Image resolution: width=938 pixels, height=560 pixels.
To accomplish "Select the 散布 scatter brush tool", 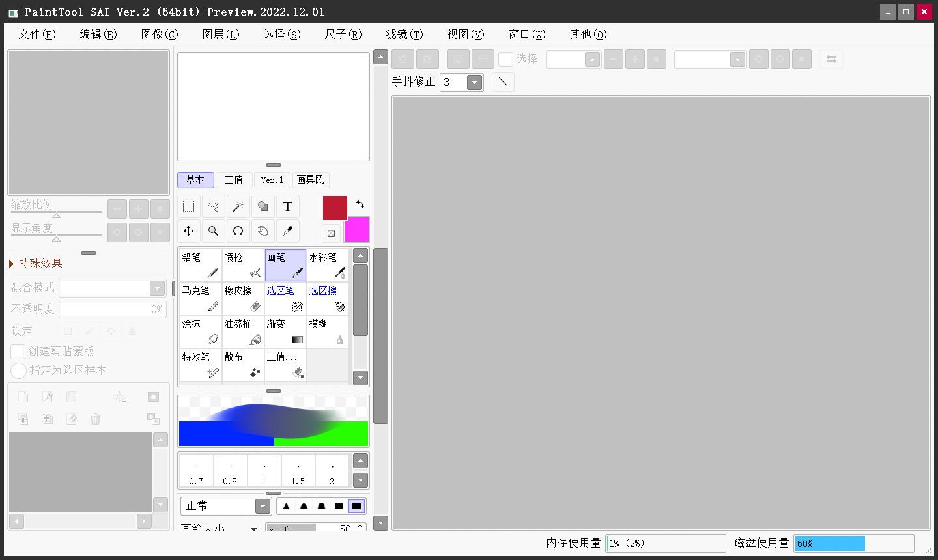I will [243, 365].
